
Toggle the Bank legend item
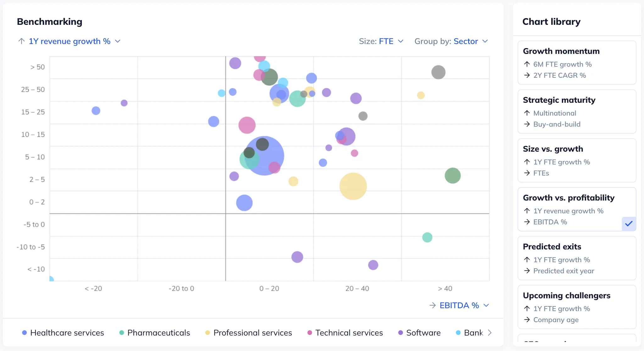pos(469,332)
